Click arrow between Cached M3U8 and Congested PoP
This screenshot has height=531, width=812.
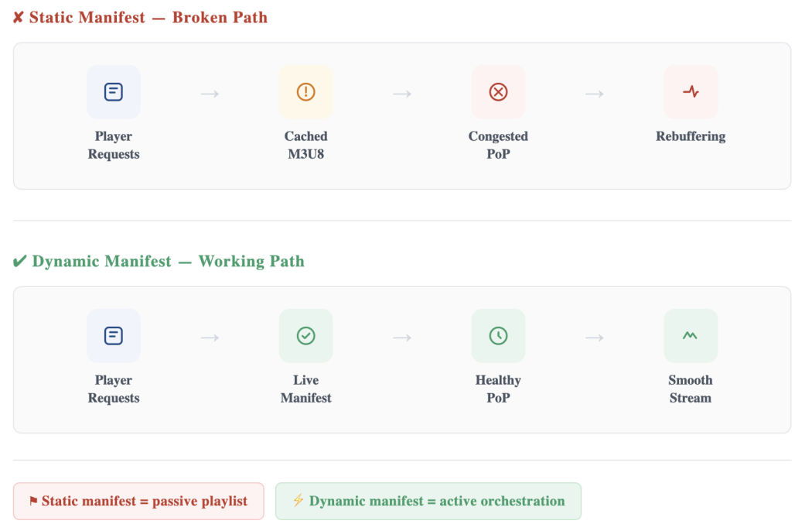(402, 94)
